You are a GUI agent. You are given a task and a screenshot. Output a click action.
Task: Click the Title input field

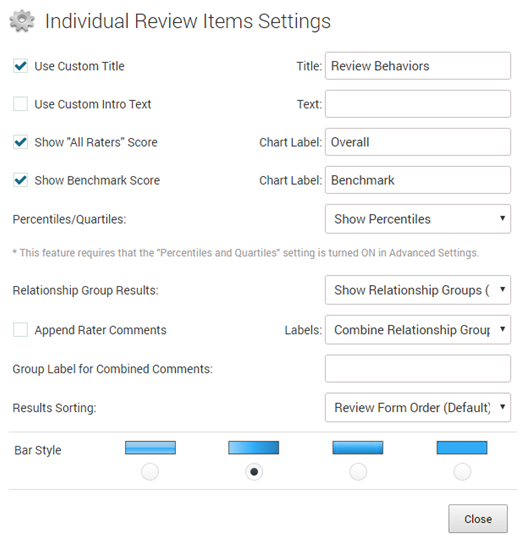click(418, 66)
